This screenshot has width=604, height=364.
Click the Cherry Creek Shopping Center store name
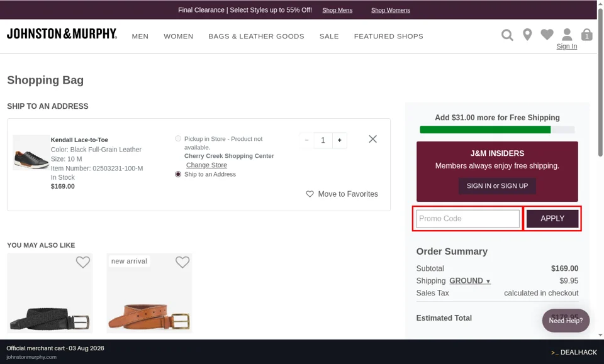pyautogui.click(x=229, y=156)
